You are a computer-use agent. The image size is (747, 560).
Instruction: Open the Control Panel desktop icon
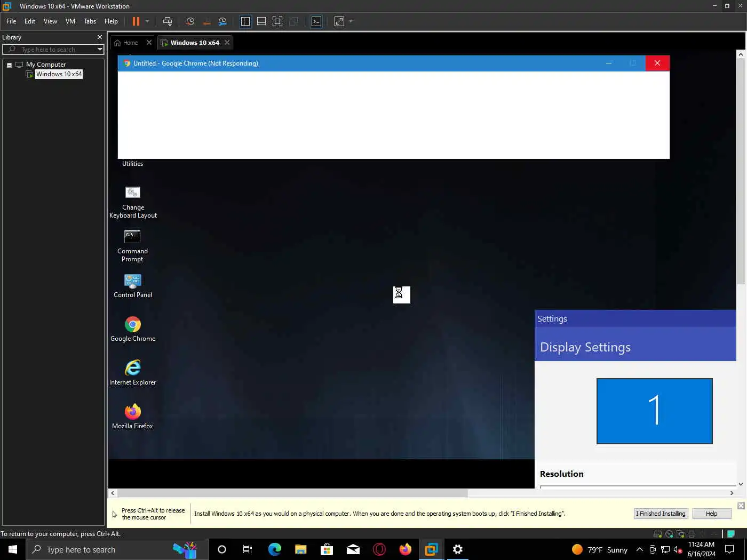click(133, 286)
